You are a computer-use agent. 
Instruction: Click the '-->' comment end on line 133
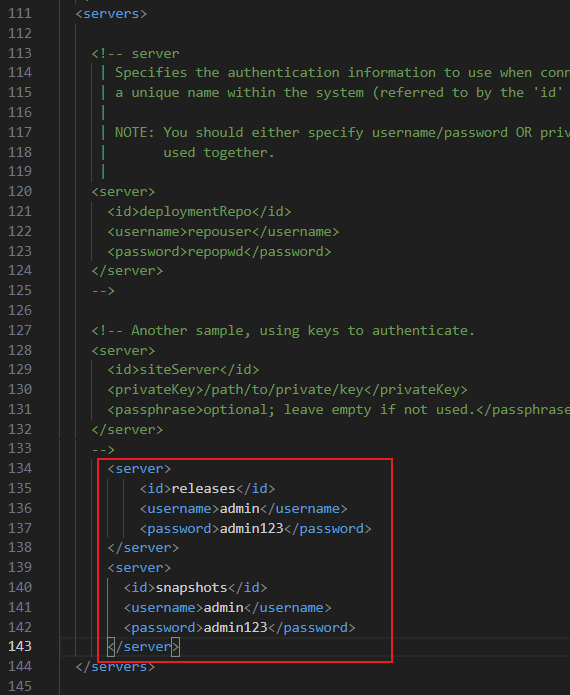[103, 450]
